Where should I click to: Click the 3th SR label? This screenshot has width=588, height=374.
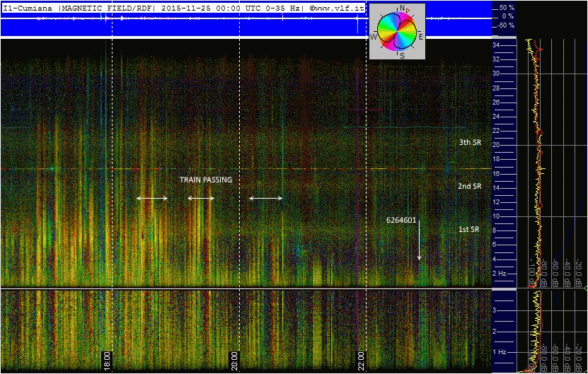pos(470,142)
